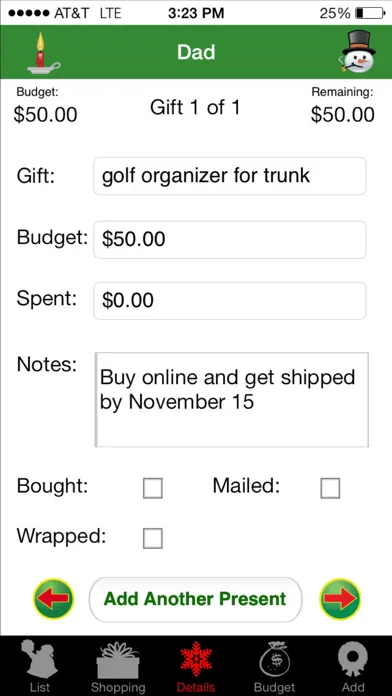
Task: Tap the Dad title in header
Action: pos(196,52)
